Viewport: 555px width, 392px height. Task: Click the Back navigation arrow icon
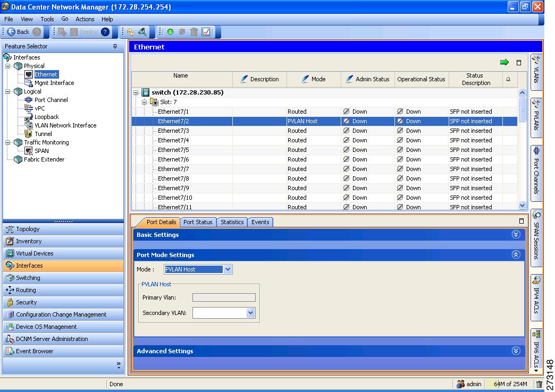(11, 32)
